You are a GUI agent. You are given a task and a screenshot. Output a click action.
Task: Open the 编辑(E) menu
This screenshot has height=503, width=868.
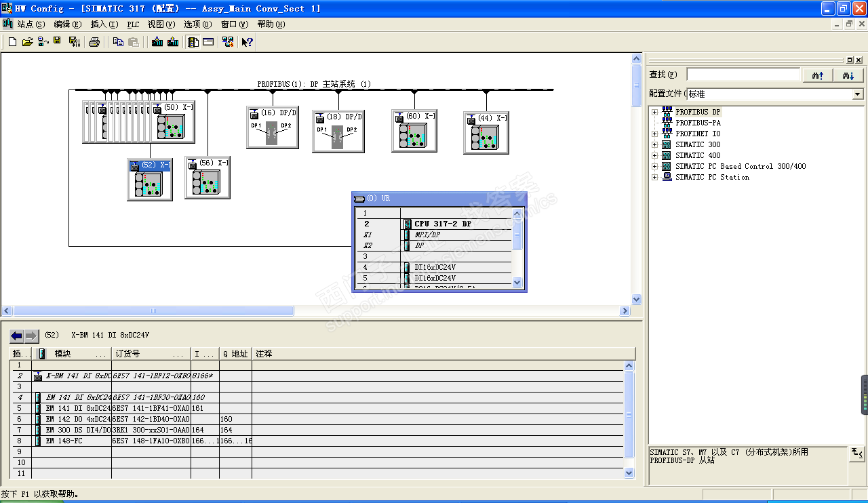[x=67, y=24]
